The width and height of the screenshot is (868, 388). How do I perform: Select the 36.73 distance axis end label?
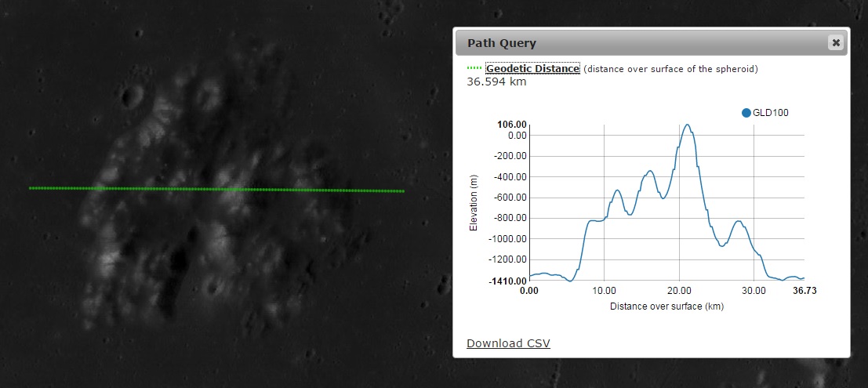805,291
